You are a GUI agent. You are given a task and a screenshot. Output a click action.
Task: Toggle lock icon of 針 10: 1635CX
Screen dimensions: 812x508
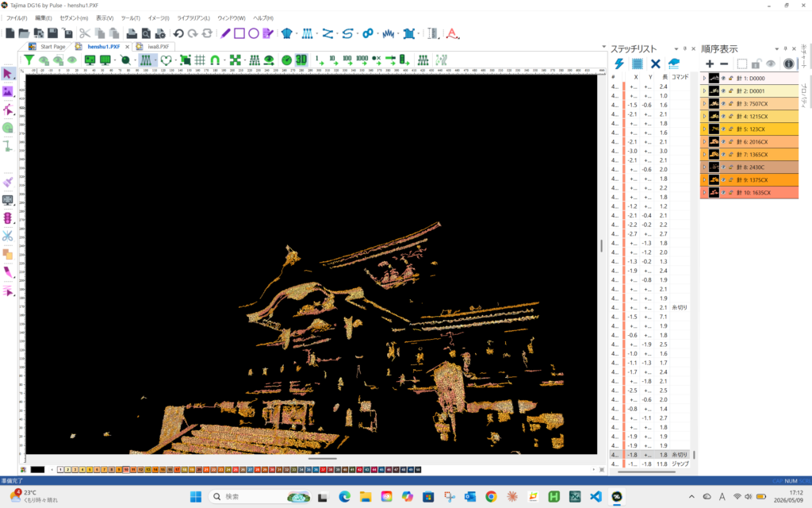[x=731, y=192]
